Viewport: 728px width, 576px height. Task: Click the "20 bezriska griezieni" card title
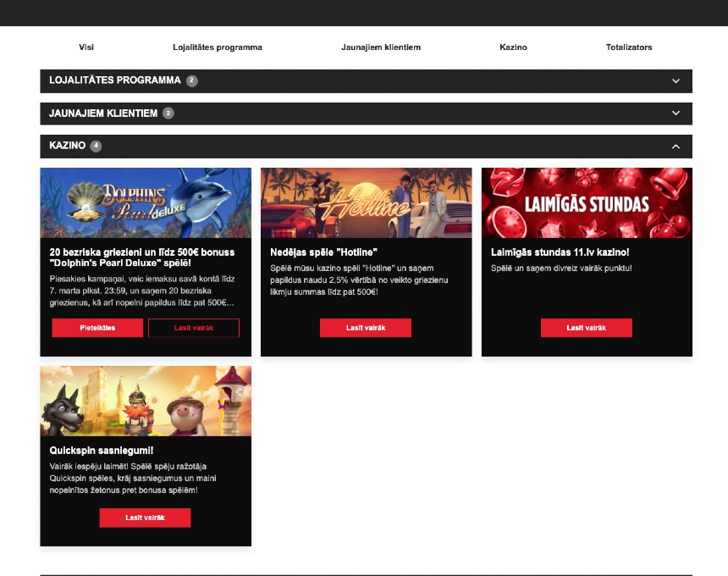(142, 258)
